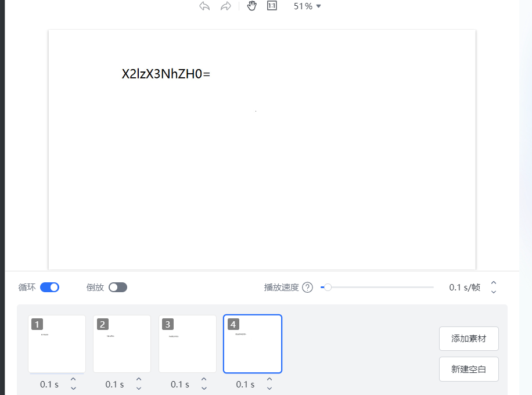Decrease frame 2 duration
532x395 pixels.
(139, 388)
